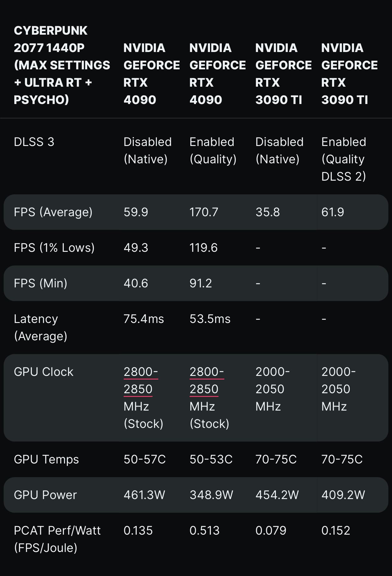Click the FPS (Min) row label
This screenshot has height=576, width=392.
pyautogui.click(x=40, y=283)
